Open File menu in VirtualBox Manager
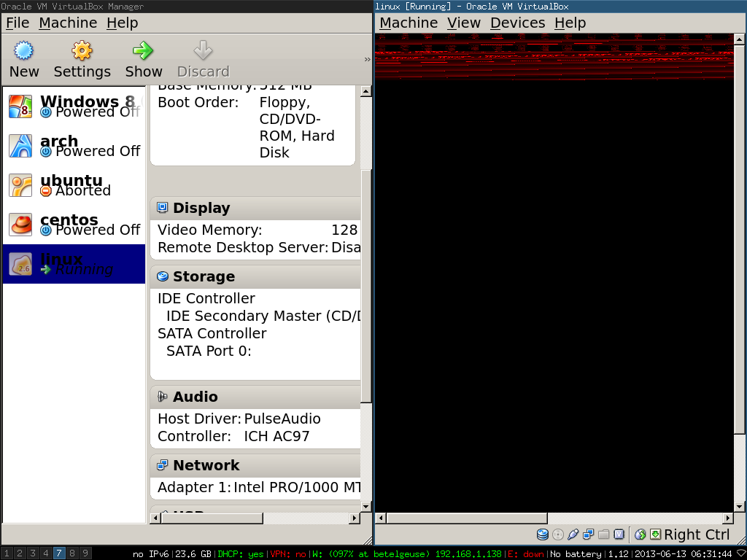 pyautogui.click(x=18, y=23)
